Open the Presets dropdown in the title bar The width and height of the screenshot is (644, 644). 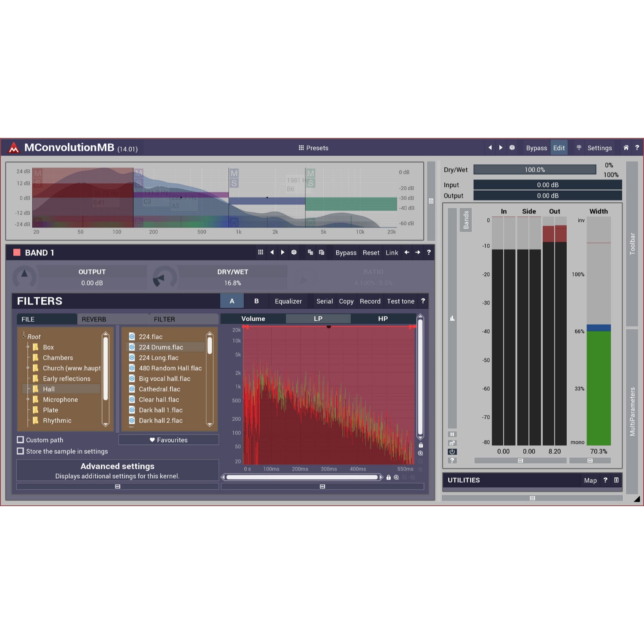(313, 148)
